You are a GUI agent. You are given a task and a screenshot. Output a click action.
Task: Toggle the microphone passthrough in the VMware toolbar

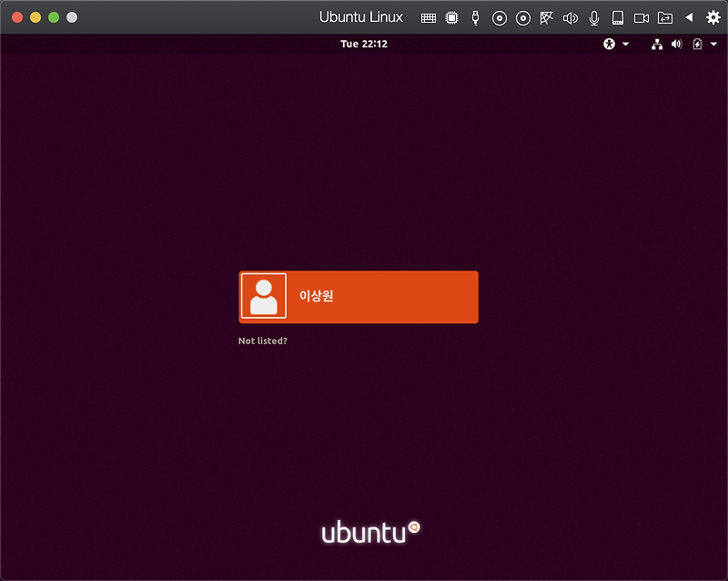click(594, 16)
